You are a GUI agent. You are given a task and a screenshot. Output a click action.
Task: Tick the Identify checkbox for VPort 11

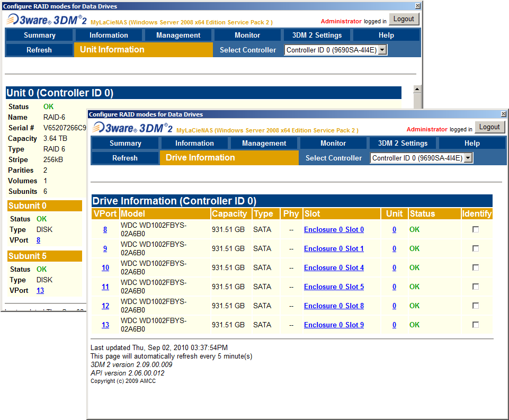pos(476,287)
